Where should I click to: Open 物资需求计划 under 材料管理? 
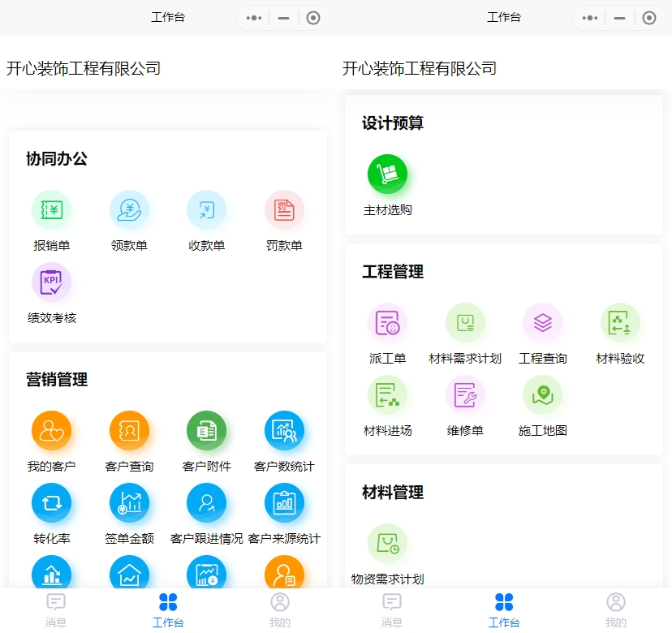point(387,543)
